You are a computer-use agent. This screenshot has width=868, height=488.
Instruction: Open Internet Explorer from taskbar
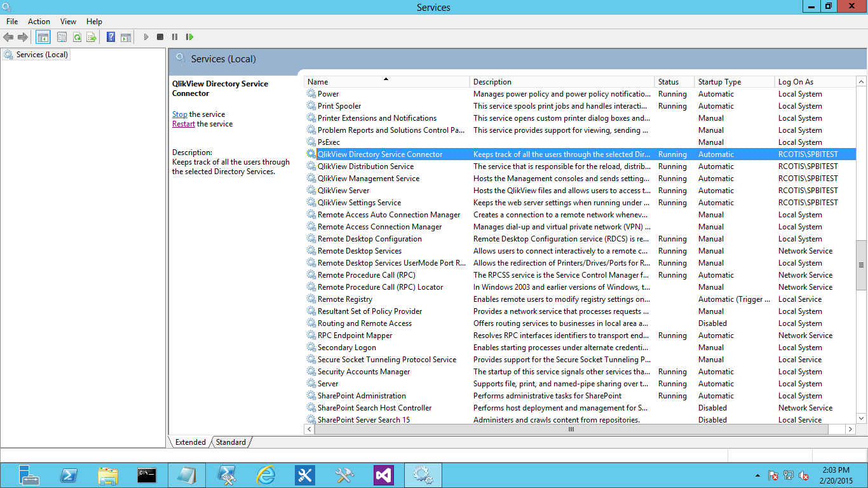pyautogui.click(x=266, y=475)
